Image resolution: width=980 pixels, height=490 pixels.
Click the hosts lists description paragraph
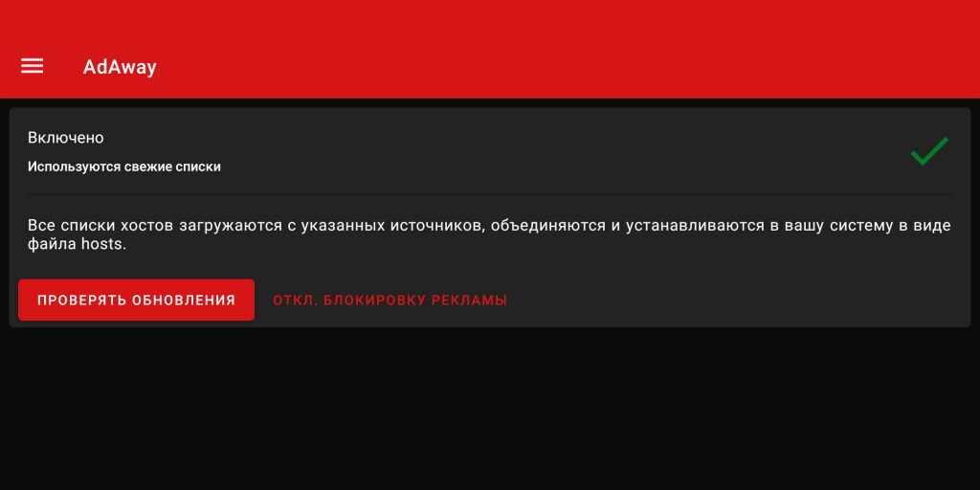click(x=489, y=234)
